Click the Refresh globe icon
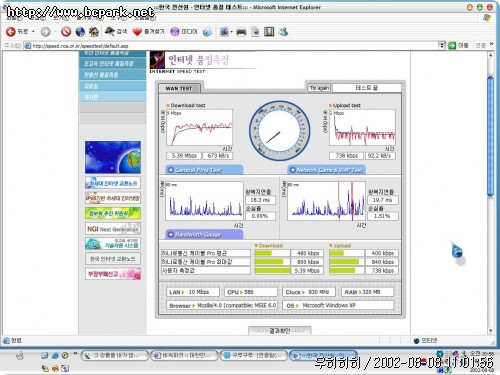The width and height of the screenshot is (500, 375). pos(80,32)
